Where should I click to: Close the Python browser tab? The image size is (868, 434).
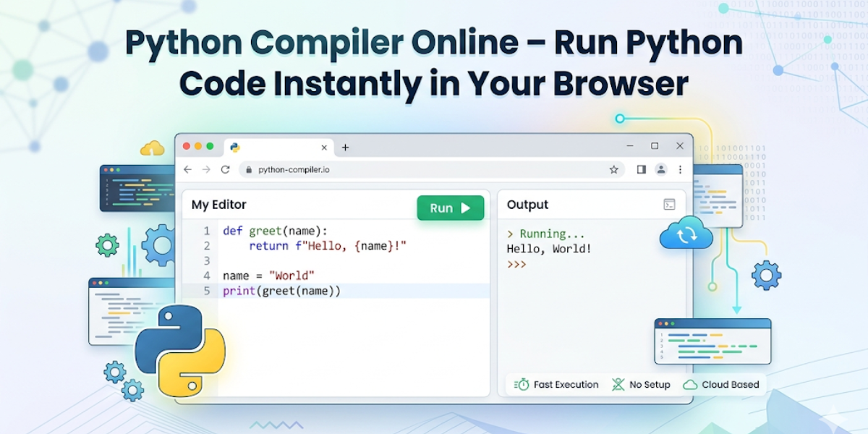324,147
